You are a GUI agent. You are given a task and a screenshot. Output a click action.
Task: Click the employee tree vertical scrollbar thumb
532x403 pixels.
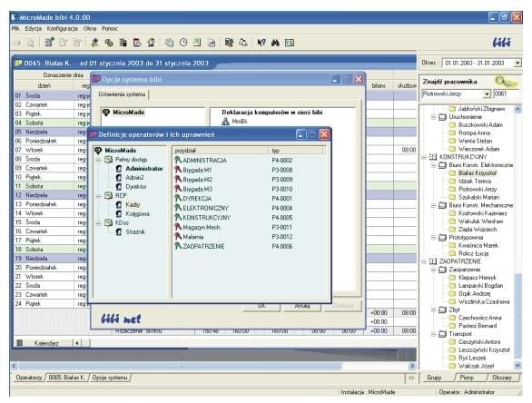pos(517,315)
